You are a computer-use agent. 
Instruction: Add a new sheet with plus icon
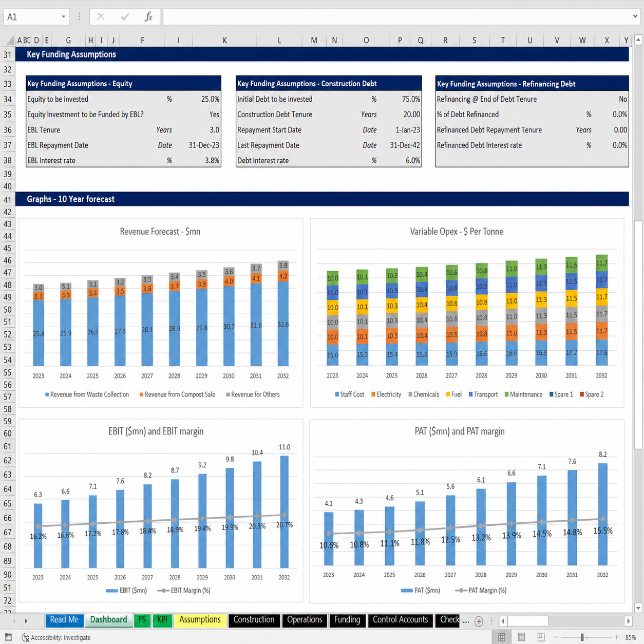point(479,621)
